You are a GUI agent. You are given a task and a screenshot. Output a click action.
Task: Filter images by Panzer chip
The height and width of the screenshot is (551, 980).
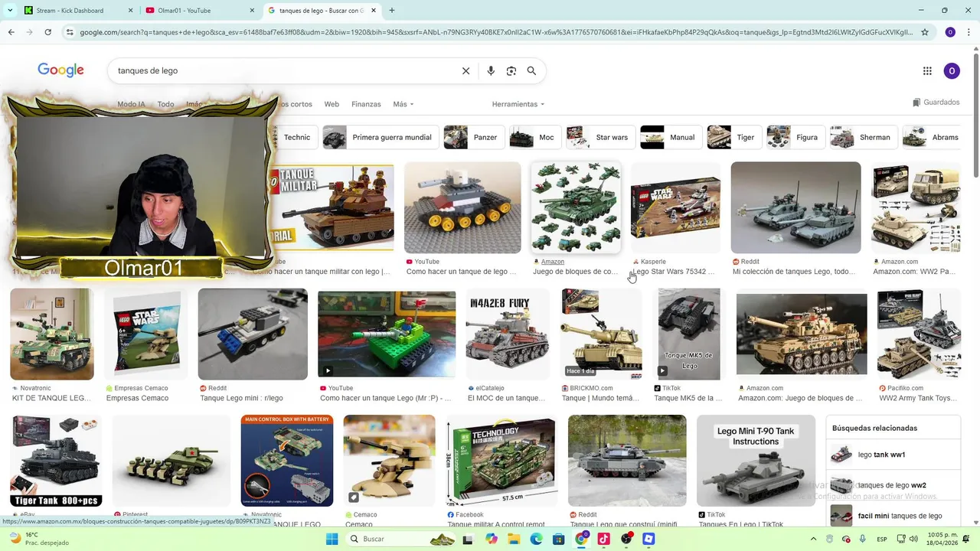(474, 137)
